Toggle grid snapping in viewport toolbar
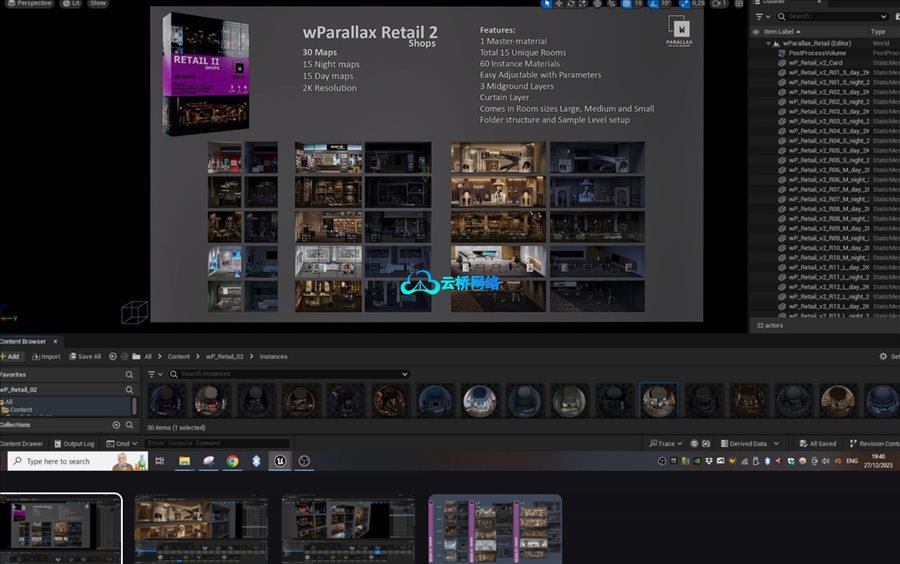The height and width of the screenshot is (564, 900). tap(626, 3)
